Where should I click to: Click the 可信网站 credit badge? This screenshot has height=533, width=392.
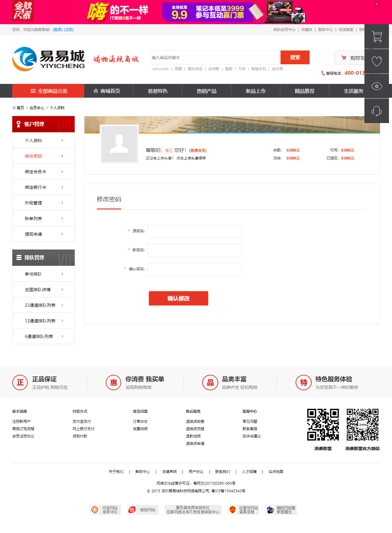105,510
